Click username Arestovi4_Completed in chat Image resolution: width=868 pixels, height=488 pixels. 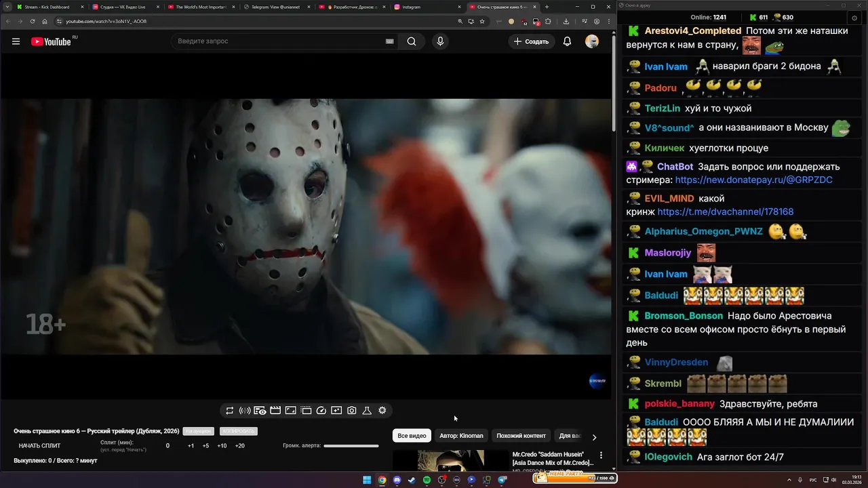693,31
